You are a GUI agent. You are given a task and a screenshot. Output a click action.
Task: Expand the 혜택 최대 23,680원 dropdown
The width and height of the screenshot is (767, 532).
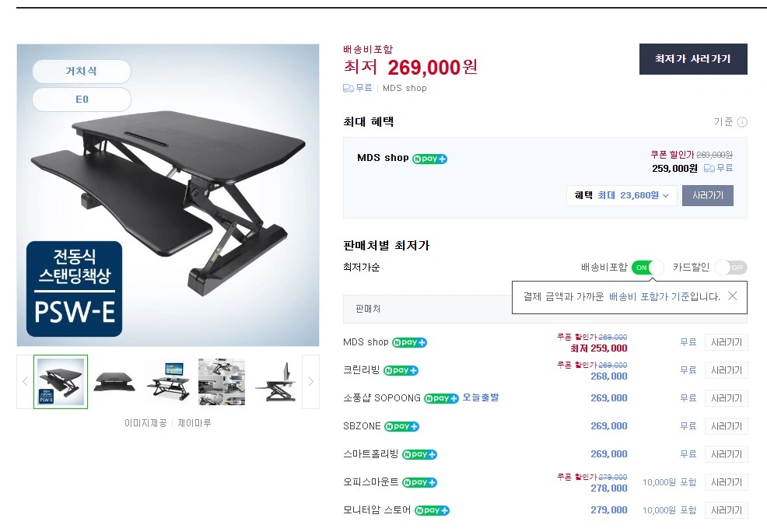point(622,195)
